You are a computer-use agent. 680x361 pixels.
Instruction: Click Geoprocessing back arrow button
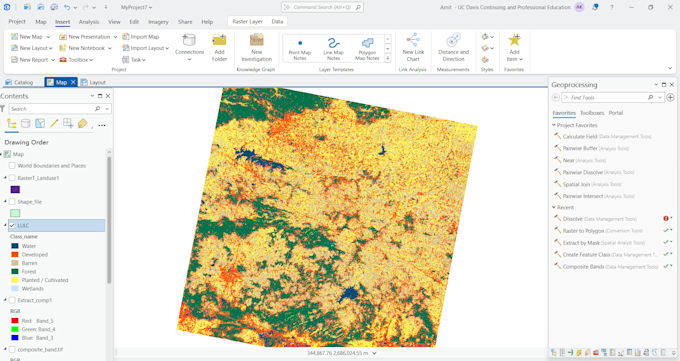556,98
